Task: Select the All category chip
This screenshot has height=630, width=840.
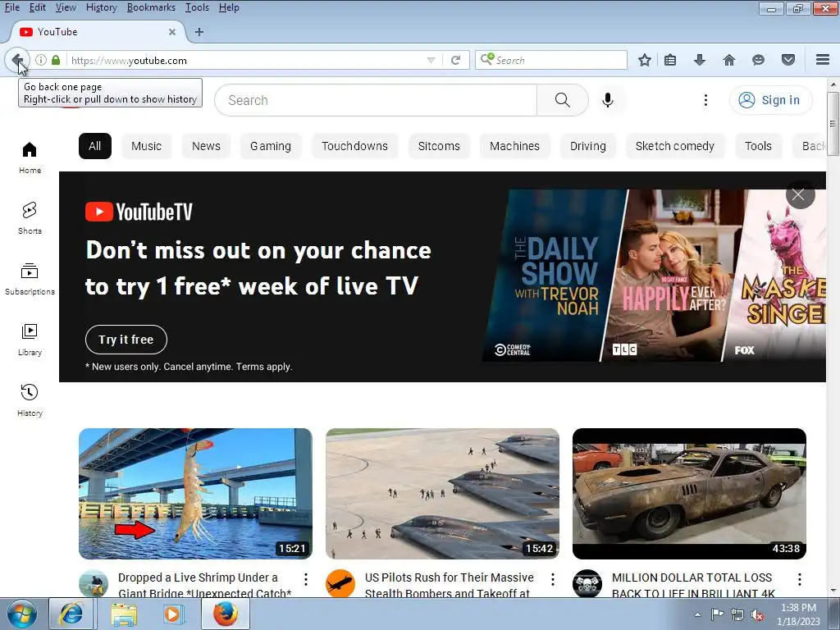Action: click(95, 146)
